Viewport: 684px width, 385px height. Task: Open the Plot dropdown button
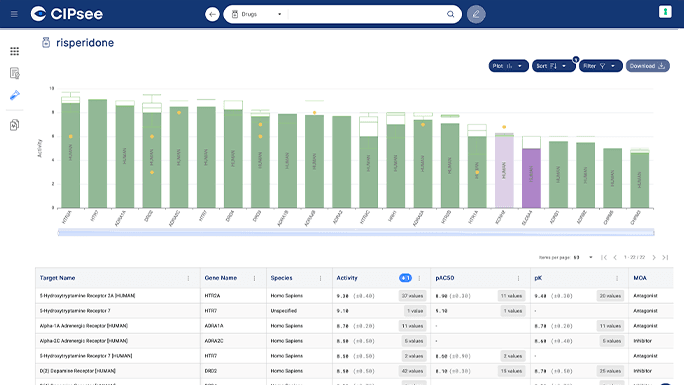pyautogui.click(x=508, y=66)
